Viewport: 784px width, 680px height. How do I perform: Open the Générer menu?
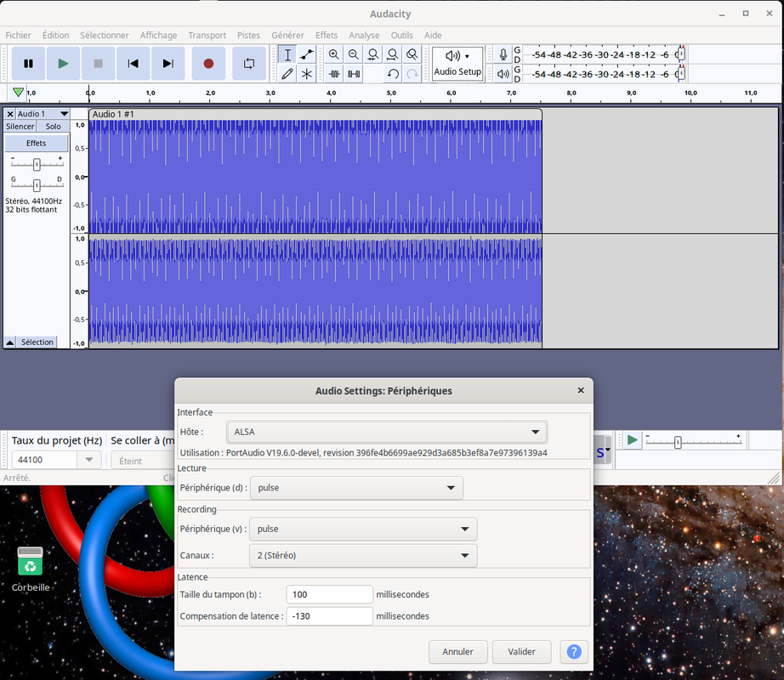[x=287, y=35]
